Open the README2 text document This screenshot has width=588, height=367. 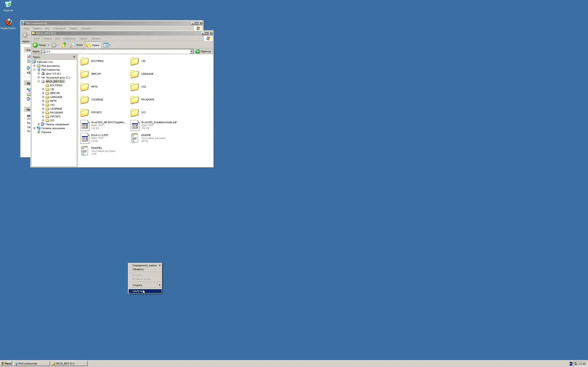[85, 151]
